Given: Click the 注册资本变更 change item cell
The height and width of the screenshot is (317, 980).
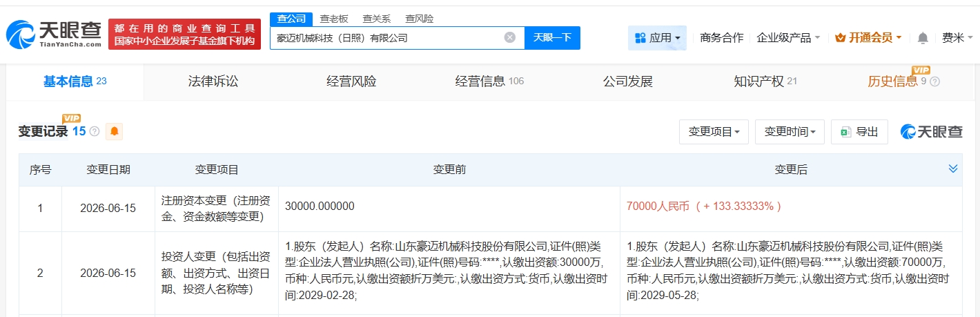Looking at the screenshot, I should [217, 208].
